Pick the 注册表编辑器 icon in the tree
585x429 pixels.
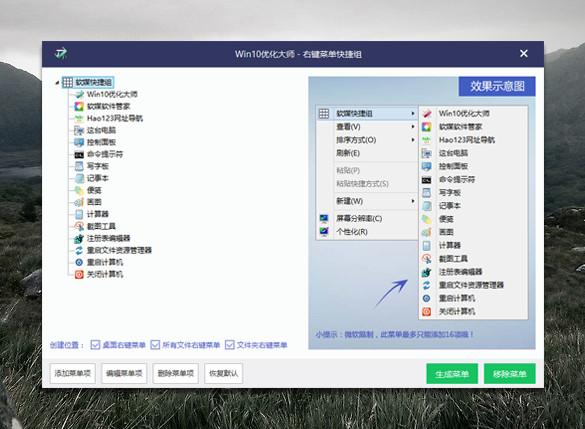[79, 238]
